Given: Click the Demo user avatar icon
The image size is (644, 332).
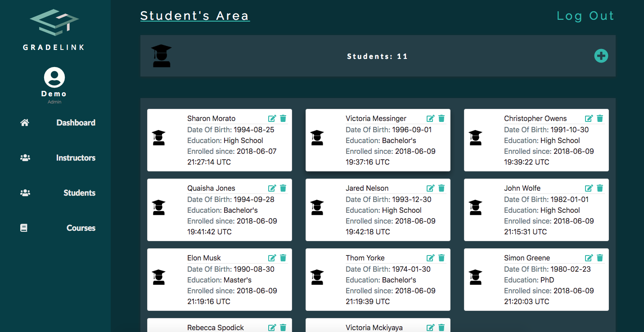Looking at the screenshot, I should coord(54,77).
